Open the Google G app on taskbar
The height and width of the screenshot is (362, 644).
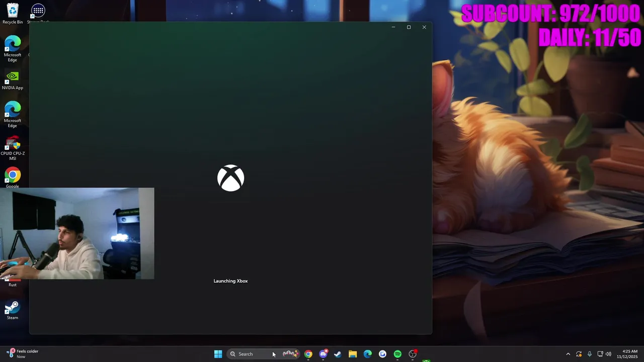point(382,354)
